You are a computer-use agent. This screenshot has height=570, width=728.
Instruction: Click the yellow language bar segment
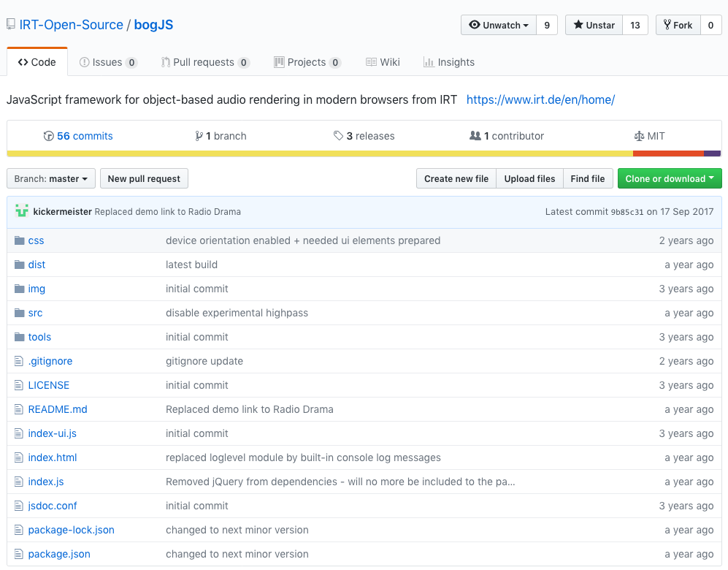pyautogui.click(x=320, y=153)
